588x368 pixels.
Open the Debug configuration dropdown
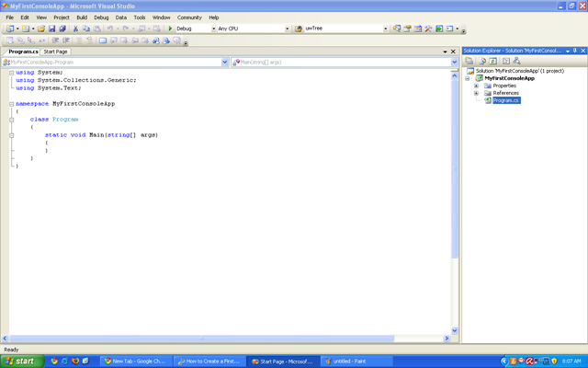214,29
